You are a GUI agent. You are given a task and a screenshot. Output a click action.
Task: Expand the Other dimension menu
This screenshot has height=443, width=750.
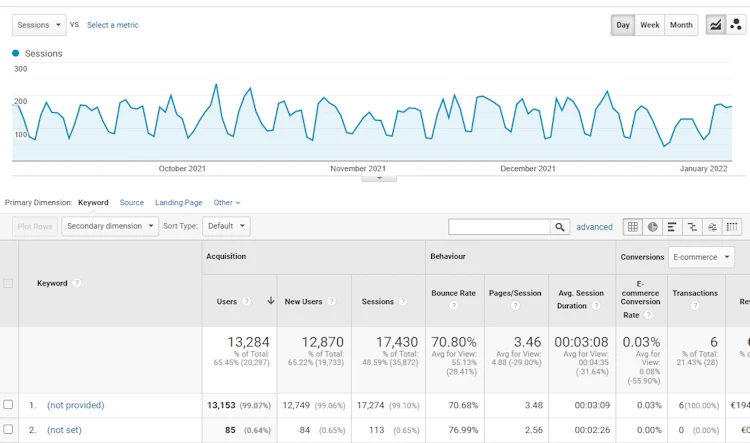click(227, 203)
